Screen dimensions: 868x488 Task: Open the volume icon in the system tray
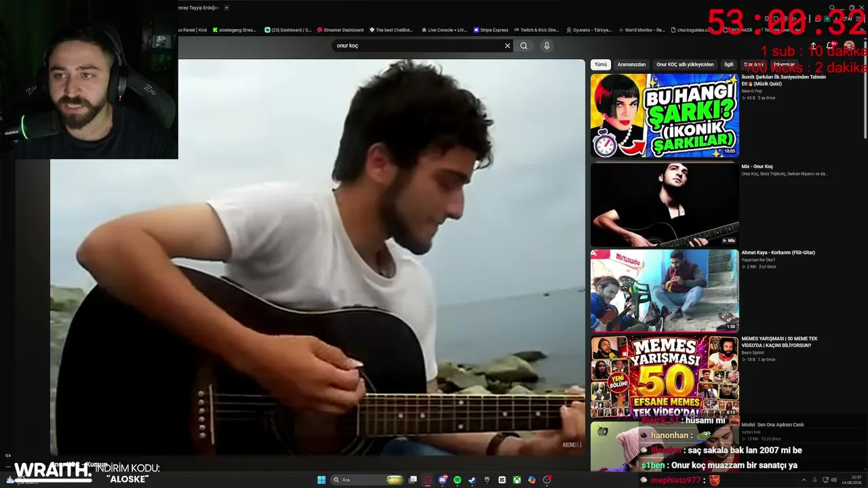[835, 480]
